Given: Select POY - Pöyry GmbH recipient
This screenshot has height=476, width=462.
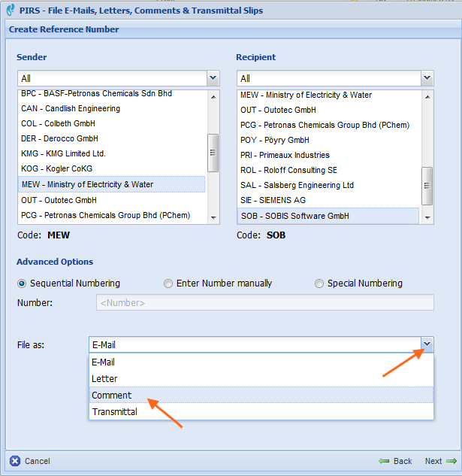Looking at the screenshot, I should click(x=328, y=140).
